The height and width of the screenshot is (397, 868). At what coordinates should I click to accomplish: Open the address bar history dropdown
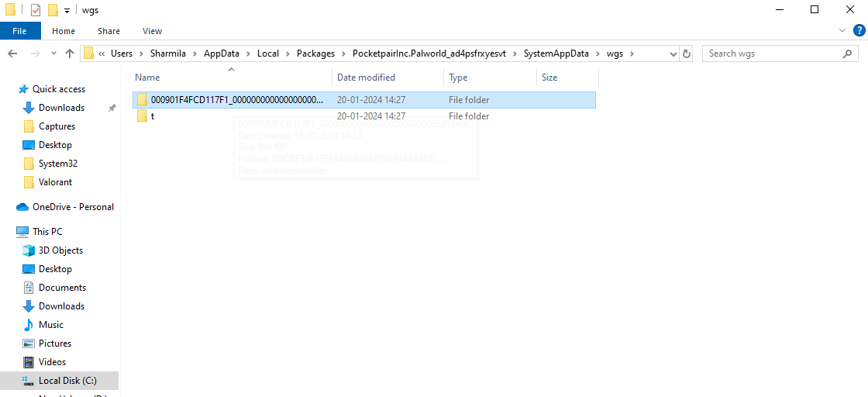(671, 54)
